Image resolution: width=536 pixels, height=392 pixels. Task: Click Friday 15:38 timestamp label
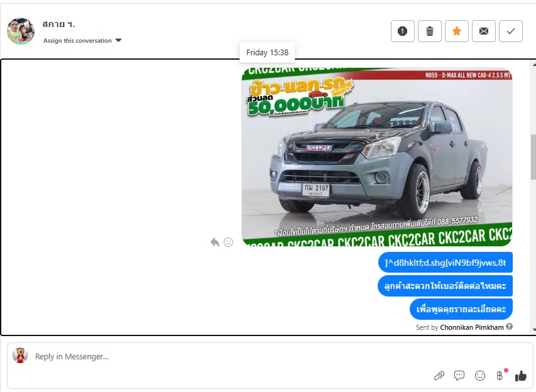(267, 53)
